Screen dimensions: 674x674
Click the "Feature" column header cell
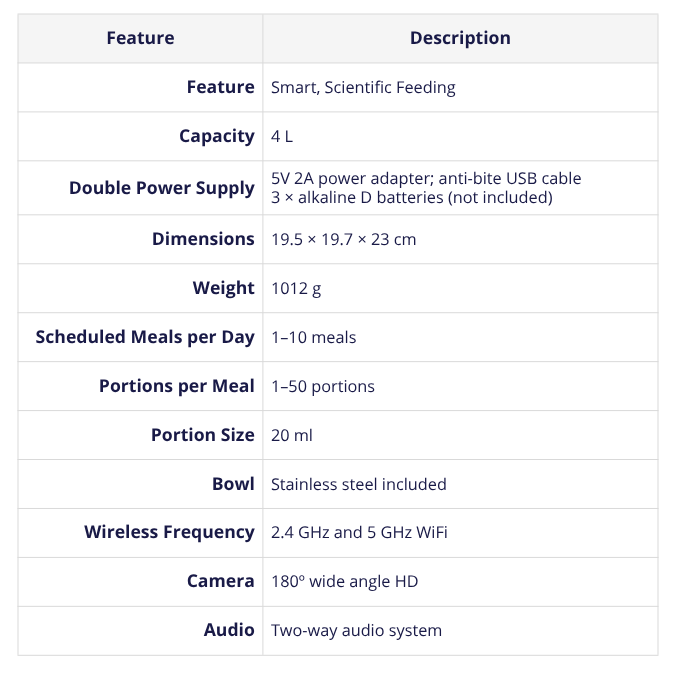[x=140, y=38]
